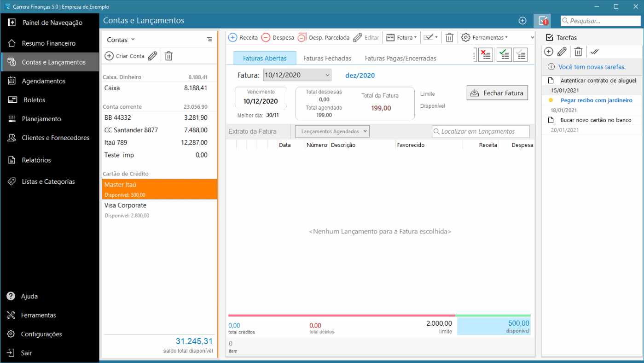Toggle completion of Bucar novo cartão no banco

pyautogui.click(x=551, y=120)
